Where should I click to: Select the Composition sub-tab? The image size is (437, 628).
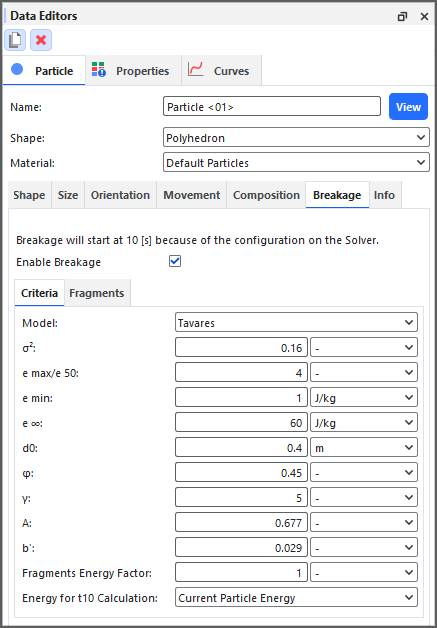point(266,195)
